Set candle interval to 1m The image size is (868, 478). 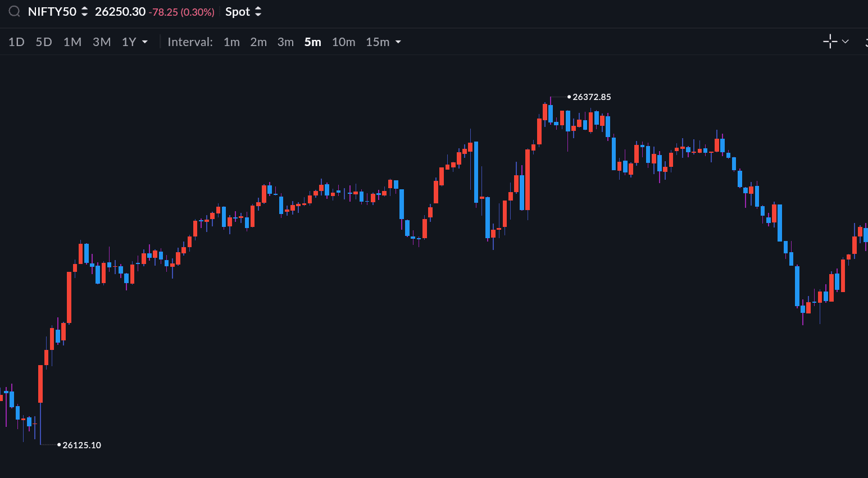point(231,42)
